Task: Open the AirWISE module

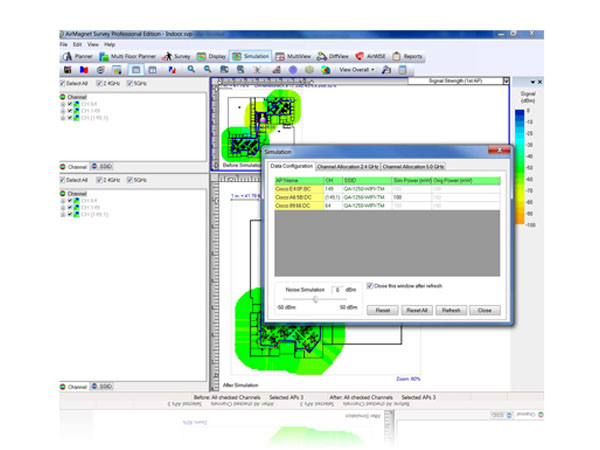Action: [x=370, y=57]
